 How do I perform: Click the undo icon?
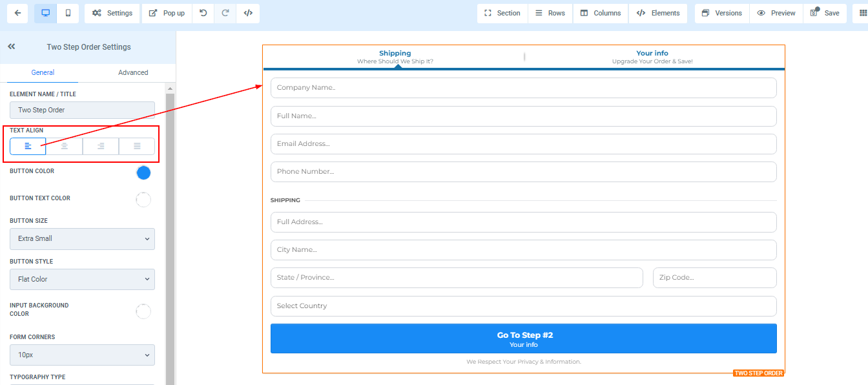point(203,13)
